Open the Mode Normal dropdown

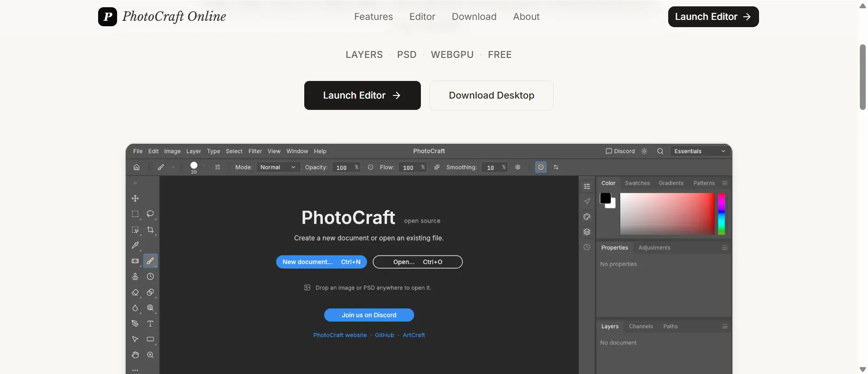coord(278,167)
